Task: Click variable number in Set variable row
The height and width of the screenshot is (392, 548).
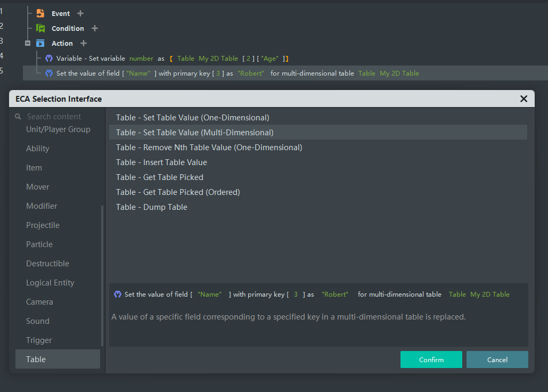Action: 141,59
